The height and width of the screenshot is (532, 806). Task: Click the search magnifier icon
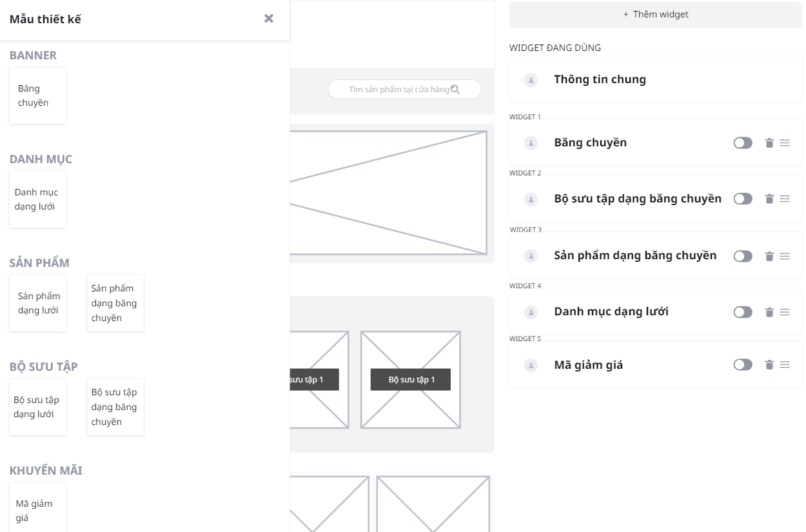click(455, 90)
